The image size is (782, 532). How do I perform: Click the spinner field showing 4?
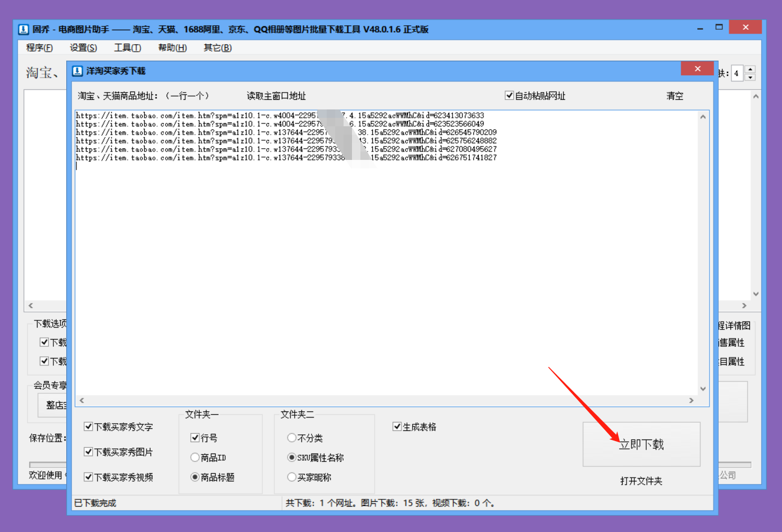pos(738,74)
